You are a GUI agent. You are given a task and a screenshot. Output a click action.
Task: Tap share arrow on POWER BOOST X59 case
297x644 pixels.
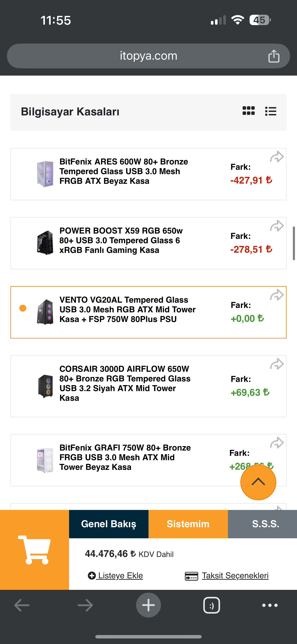[x=277, y=226]
